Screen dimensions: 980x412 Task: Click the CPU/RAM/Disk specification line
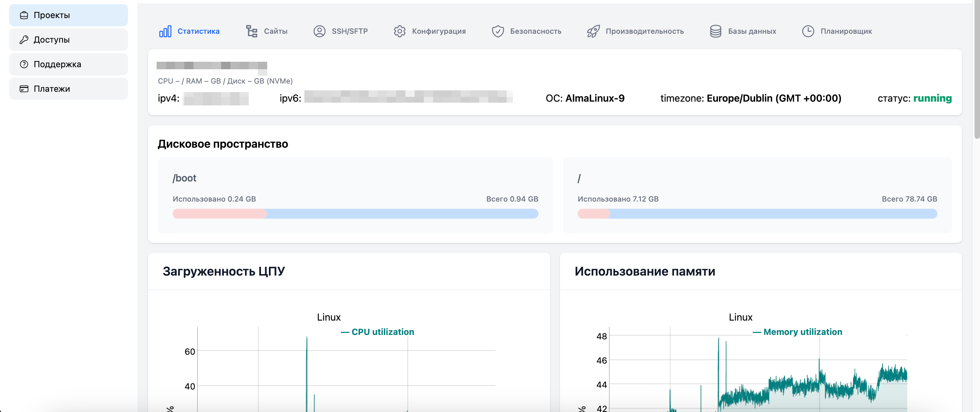pos(225,81)
